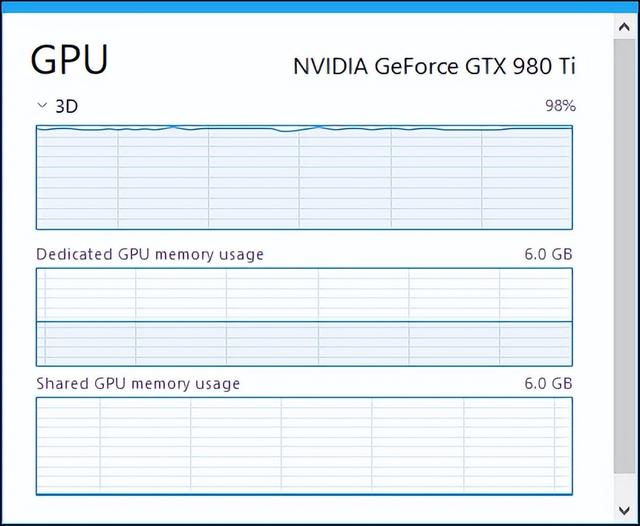The width and height of the screenshot is (640, 526).
Task: Click the filled area of the dedicated memory graph
Action: click(304, 344)
